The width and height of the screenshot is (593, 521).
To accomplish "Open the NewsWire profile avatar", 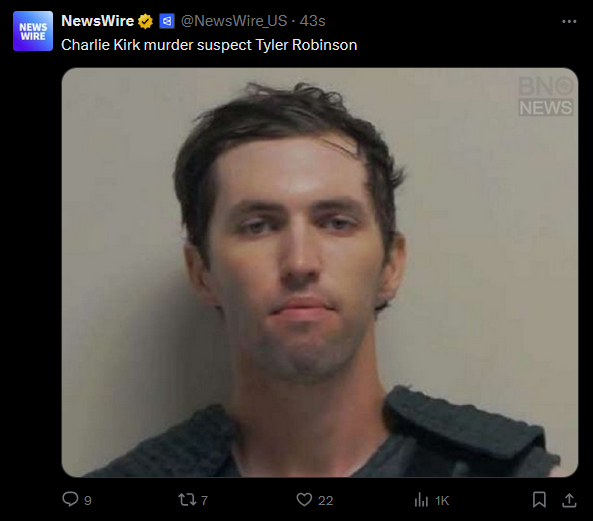I will (33, 31).
